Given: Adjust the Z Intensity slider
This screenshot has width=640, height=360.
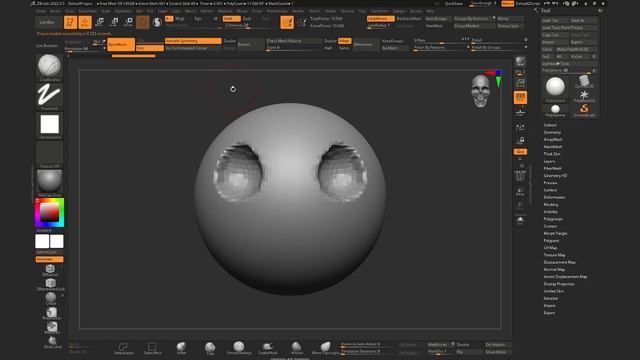Looking at the screenshot, I should click(x=248, y=26).
